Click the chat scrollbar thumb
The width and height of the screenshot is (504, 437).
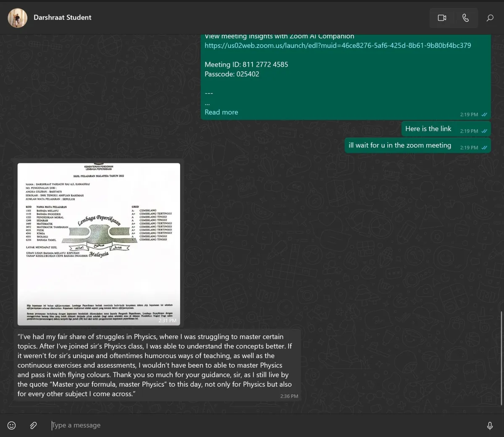pos(501,358)
